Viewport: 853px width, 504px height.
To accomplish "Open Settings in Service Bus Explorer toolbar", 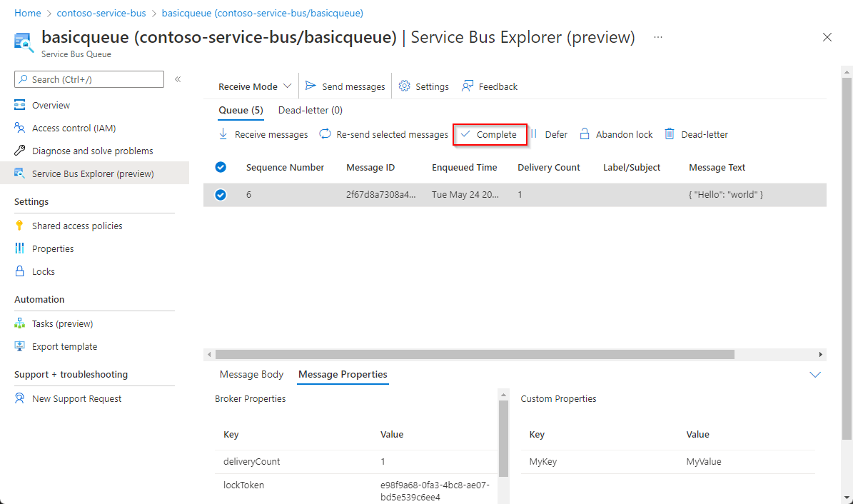I will pyautogui.click(x=424, y=86).
